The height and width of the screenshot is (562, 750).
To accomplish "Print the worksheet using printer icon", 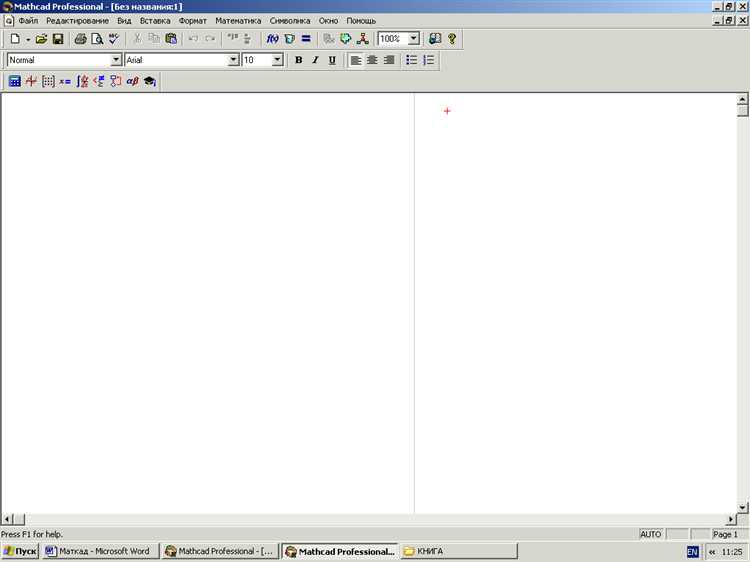I will click(80, 39).
